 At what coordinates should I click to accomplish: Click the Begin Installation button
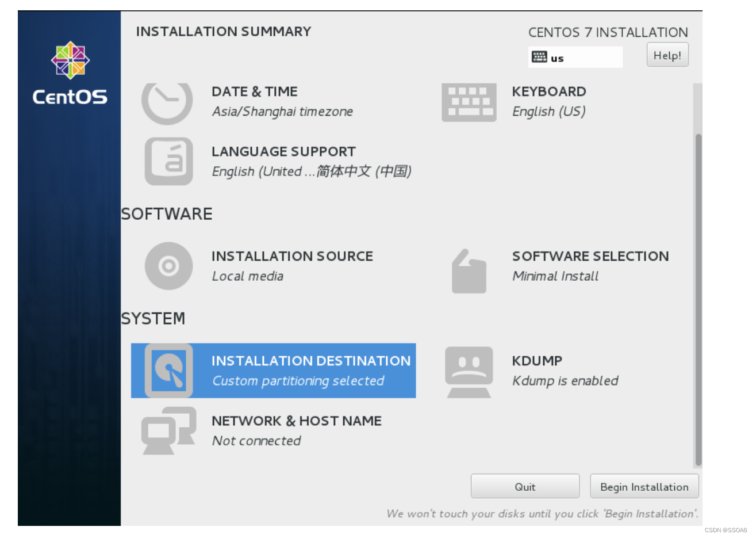click(x=644, y=487)
